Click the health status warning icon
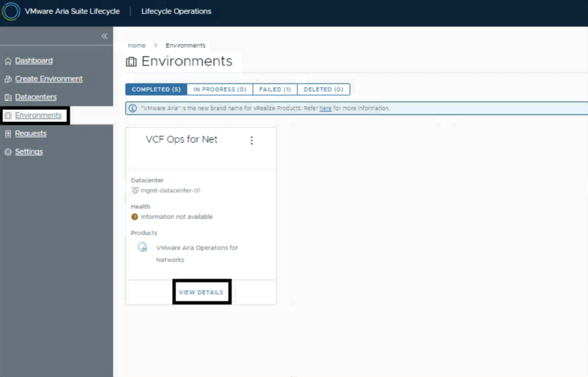Screen dimensions: 588x377 point(135,217)
